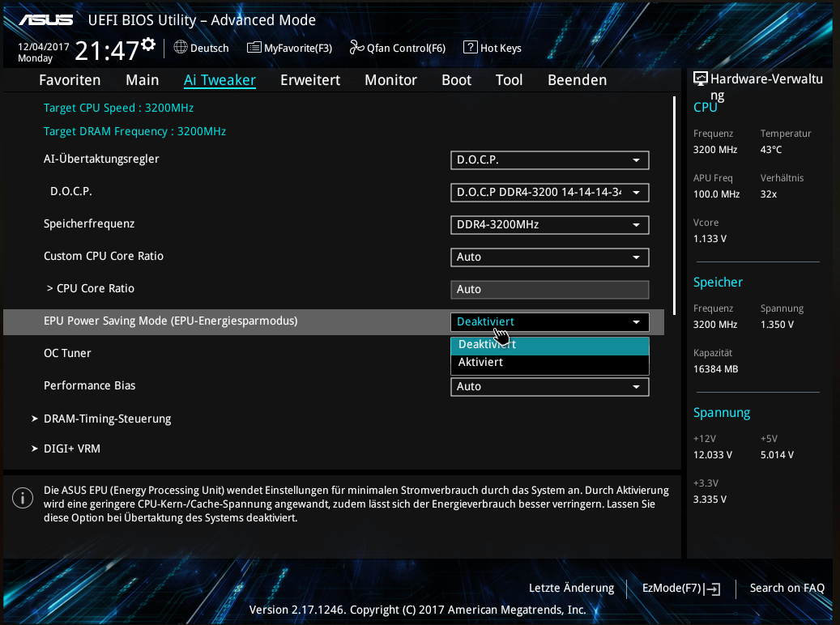The width and height of the screenshot is (840, 625).
Task: Open MyFavorite(F3)
Action: click(290, 48)
